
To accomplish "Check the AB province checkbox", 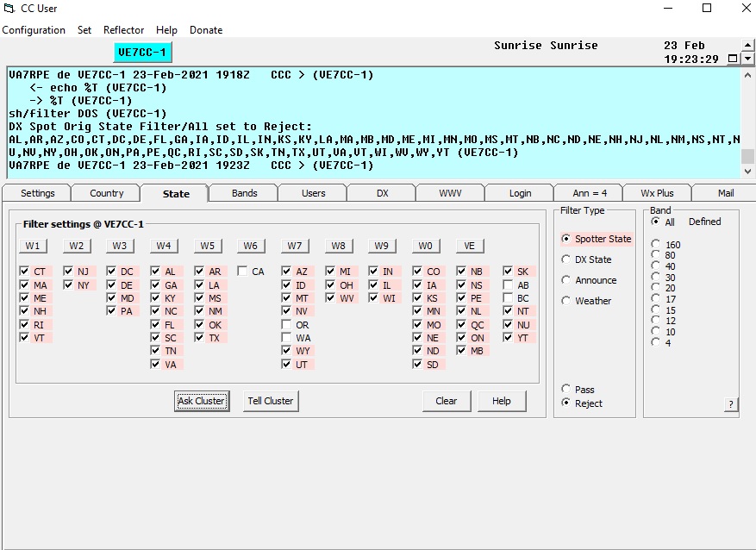I will [x=508, y=284].
